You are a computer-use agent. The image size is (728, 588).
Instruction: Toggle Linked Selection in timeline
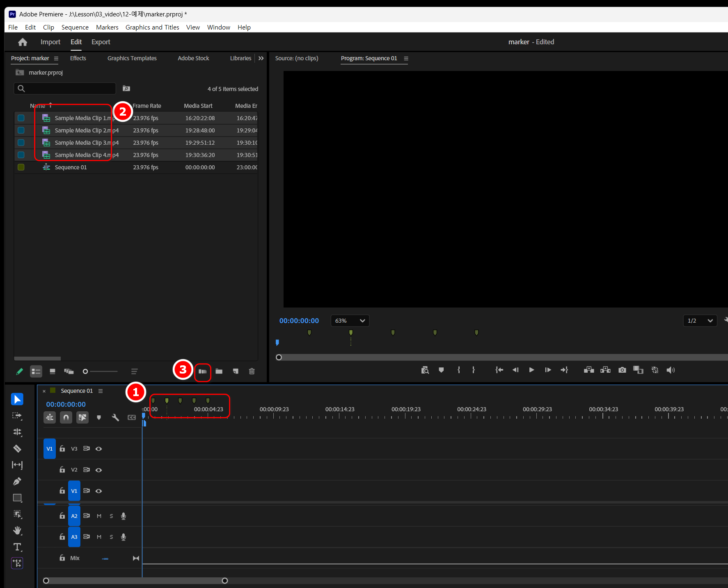tap(82, 417)
